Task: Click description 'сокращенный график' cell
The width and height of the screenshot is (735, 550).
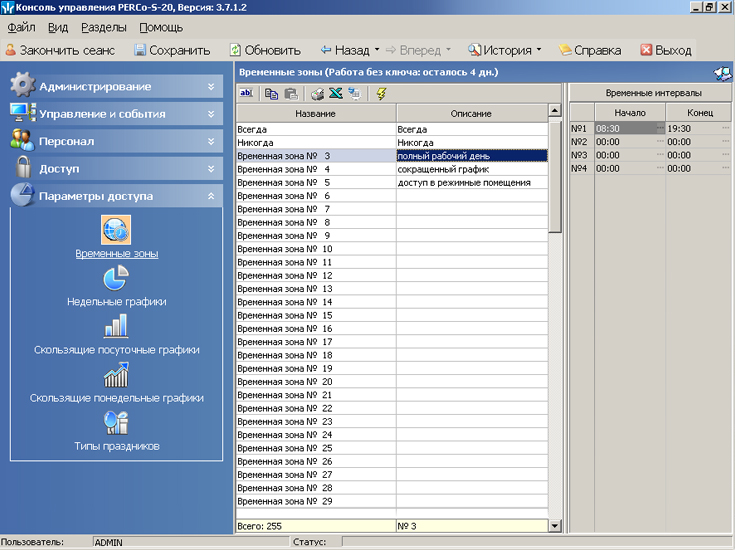Action: [x=472, y=169]
